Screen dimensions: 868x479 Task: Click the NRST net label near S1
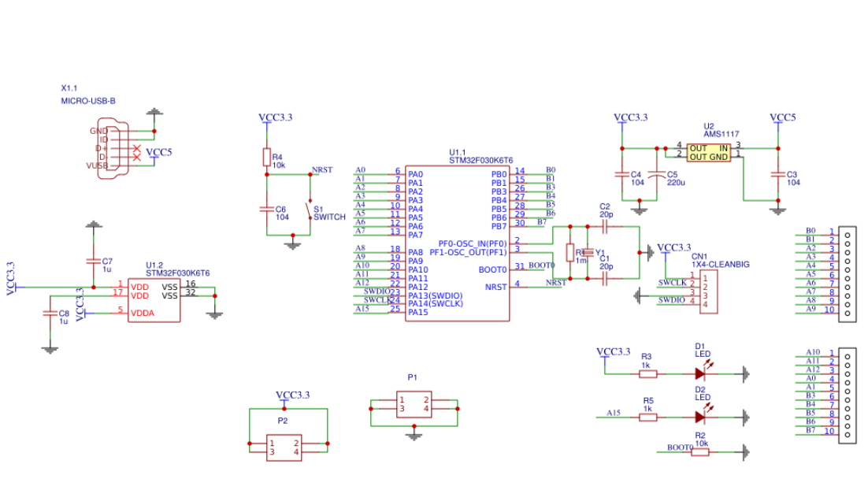pyautogui.click(x=322, y=170)
